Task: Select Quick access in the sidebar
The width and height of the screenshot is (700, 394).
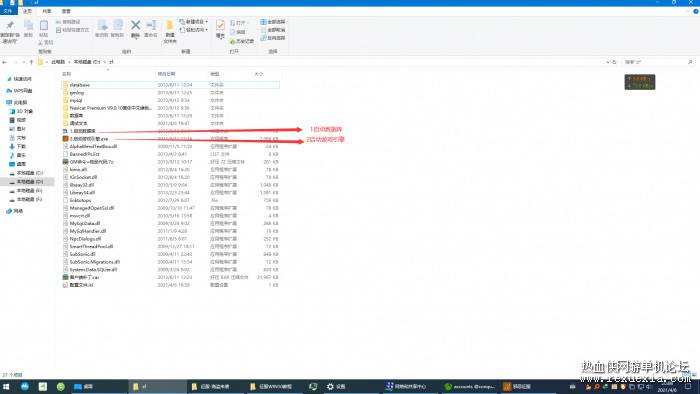Action: [x=22, y=79]
